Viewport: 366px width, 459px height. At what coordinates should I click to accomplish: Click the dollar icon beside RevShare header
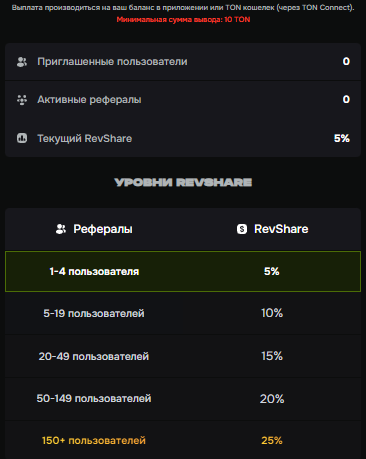tap(242, 229)
